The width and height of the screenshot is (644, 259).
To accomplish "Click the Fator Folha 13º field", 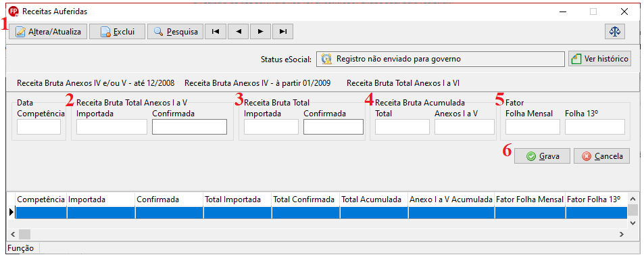I will point(595,127).
